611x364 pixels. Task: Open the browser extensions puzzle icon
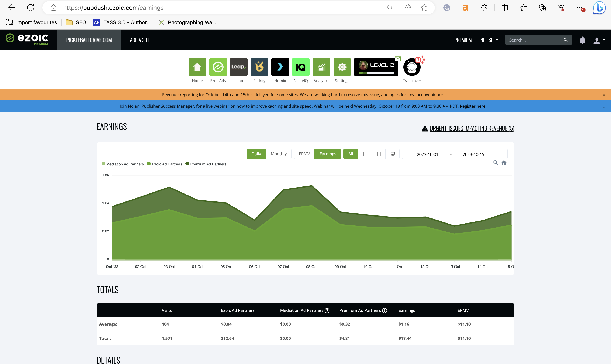click(x=484, y=8)
